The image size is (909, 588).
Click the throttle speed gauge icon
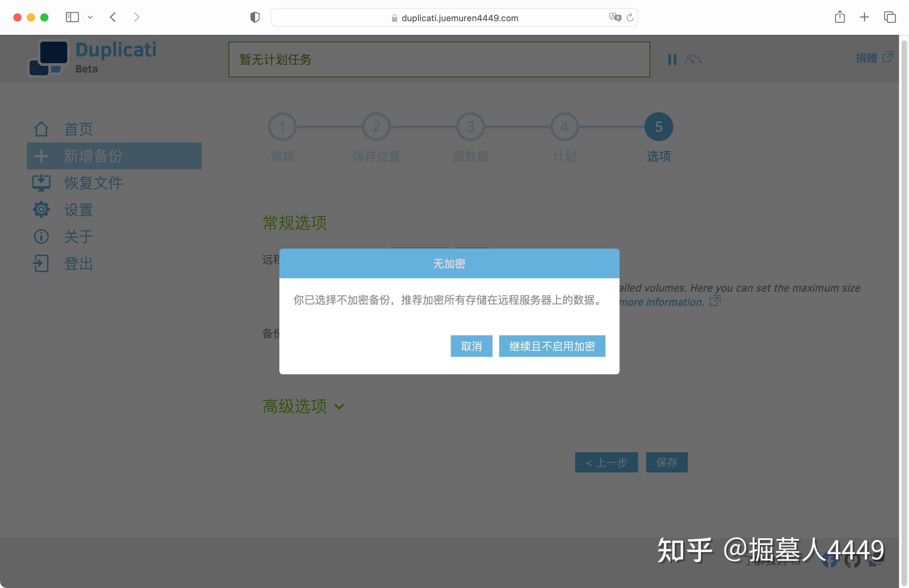693,59
